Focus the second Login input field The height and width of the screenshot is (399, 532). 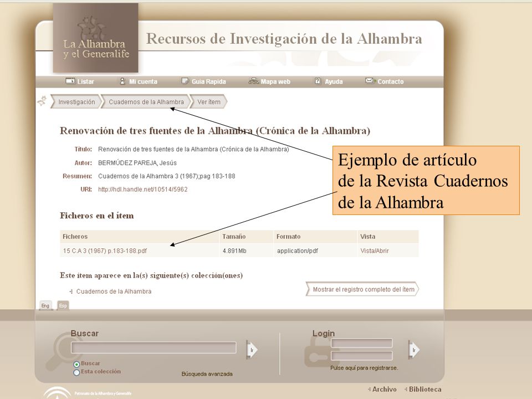click(362, 356)
